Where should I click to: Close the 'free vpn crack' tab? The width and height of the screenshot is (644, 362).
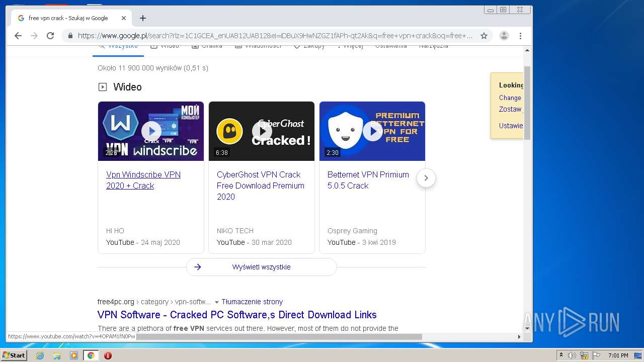tap(124, 18)
